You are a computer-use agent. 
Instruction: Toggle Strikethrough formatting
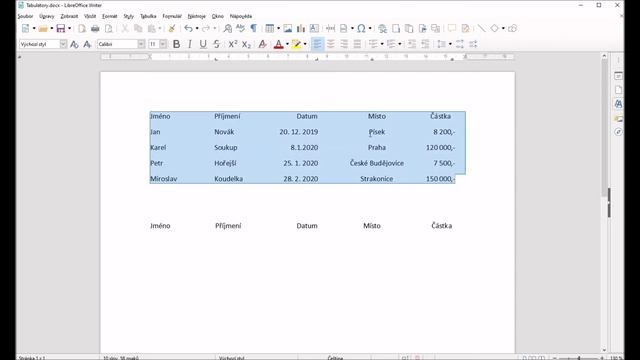point(216,44)
